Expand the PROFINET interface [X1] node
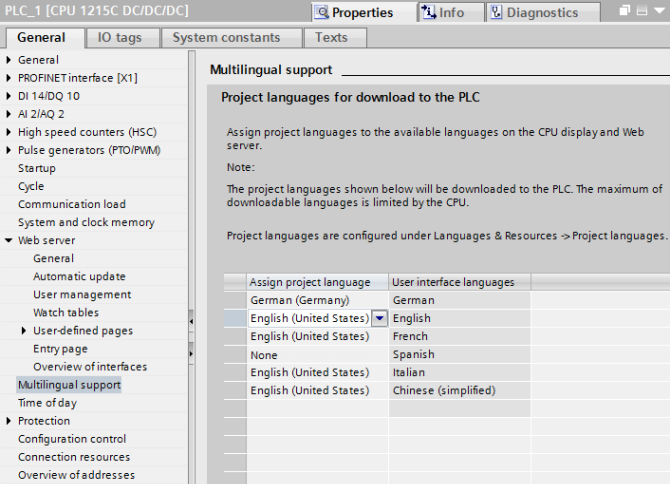The width and height of the screenshot is (670, 484). pyautogui.click(x=10, y=78)
